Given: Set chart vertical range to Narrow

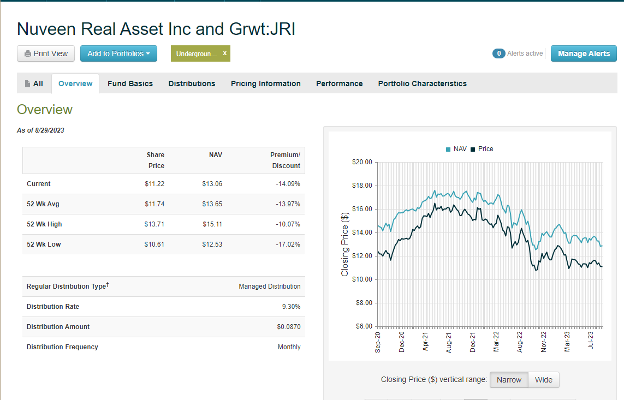Looking at the screenshot, I should coord(508,380).
